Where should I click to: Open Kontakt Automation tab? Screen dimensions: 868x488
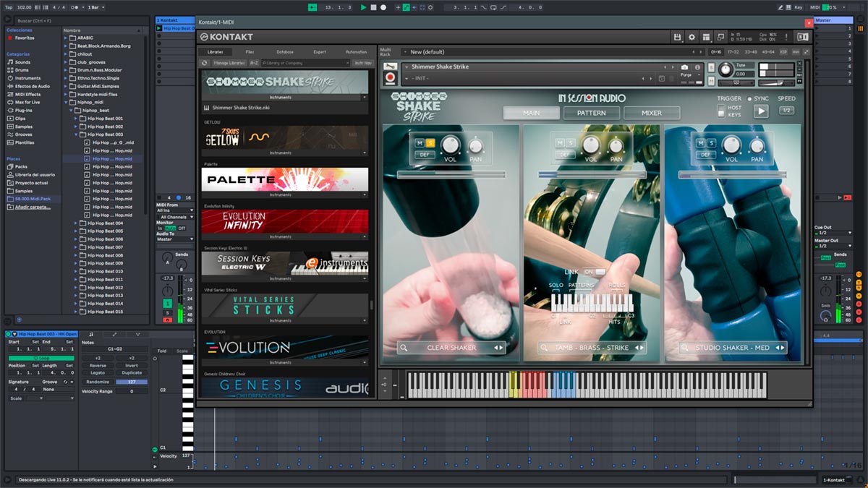point(357,52)
